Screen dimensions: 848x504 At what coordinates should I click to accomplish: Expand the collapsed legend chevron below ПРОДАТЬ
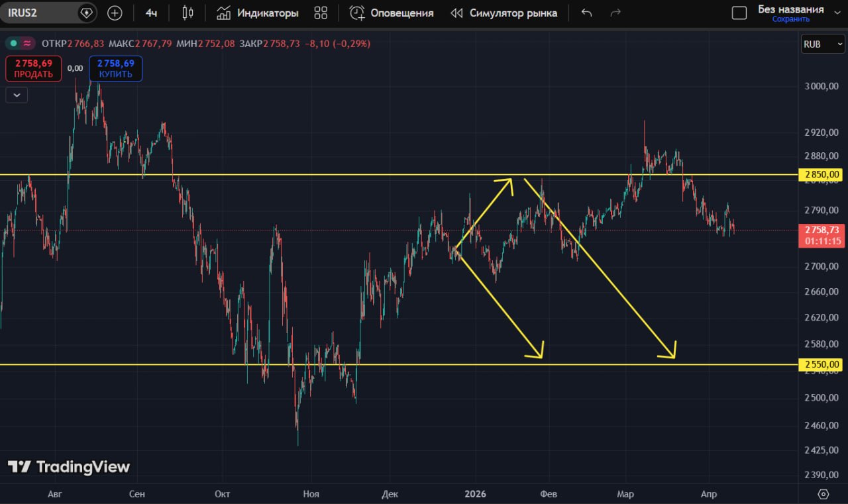coord(17,95)
